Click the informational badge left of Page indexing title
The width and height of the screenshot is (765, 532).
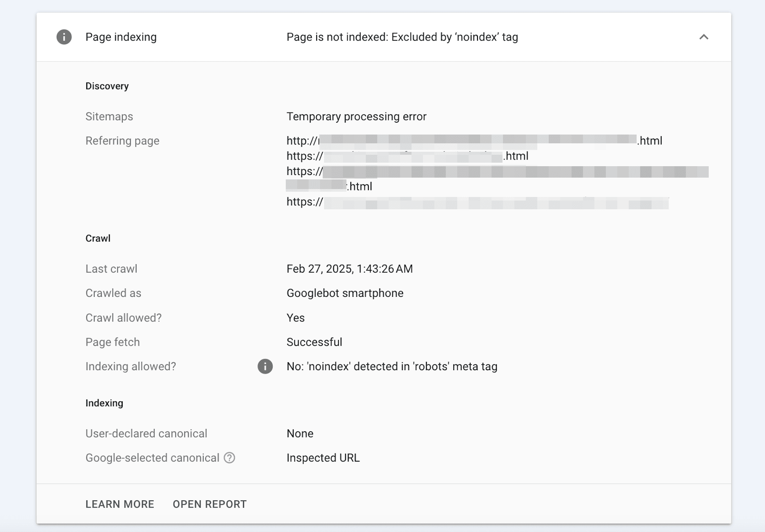(63, 37)
